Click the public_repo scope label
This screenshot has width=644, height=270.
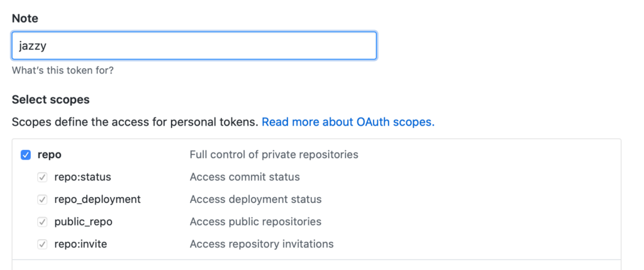coord(84,222)
